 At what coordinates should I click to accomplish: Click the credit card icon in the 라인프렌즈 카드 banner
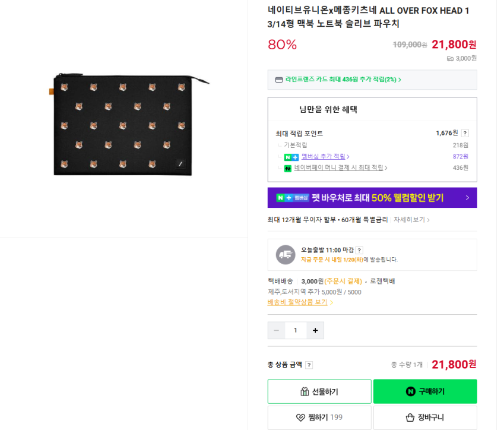point(279,80)
